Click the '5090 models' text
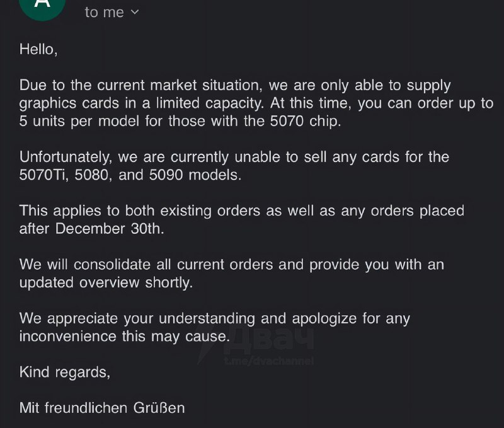Viewport: 504px width, 428px height. tap(195, 175)
